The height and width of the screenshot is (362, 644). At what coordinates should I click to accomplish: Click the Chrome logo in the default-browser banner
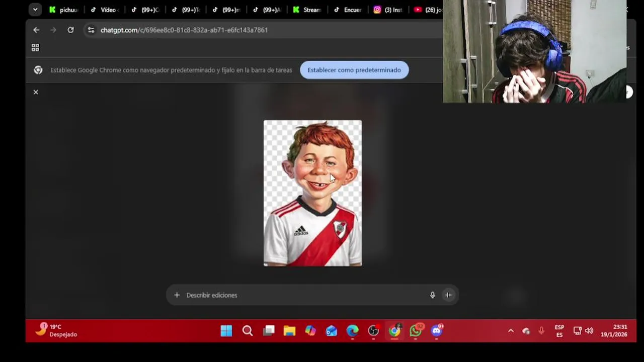coord(38,70)
